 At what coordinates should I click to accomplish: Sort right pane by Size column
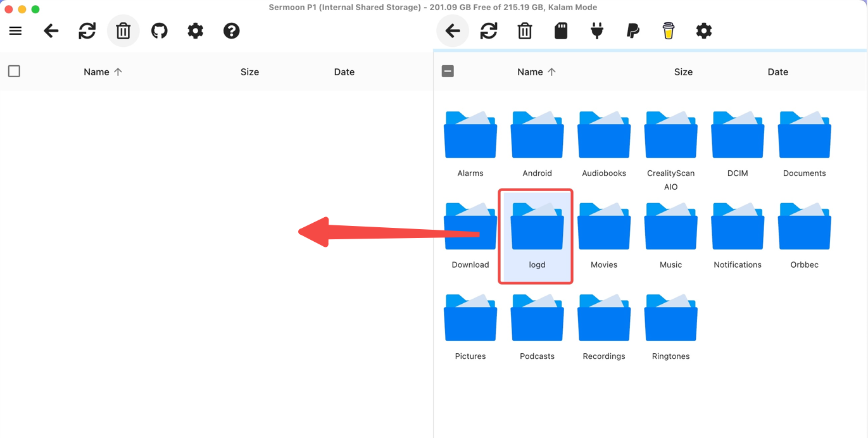[683, 72]
